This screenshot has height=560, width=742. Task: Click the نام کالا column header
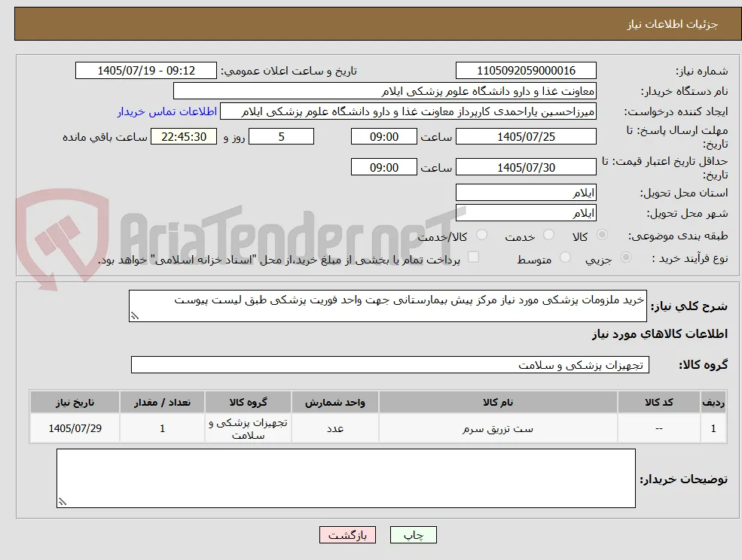pos(498,403)
